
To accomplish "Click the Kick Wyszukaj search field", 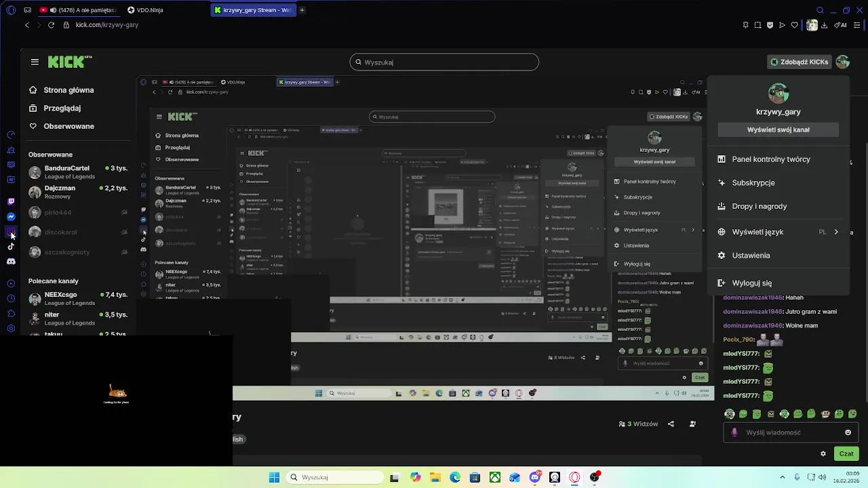I will tap(444, 62).
